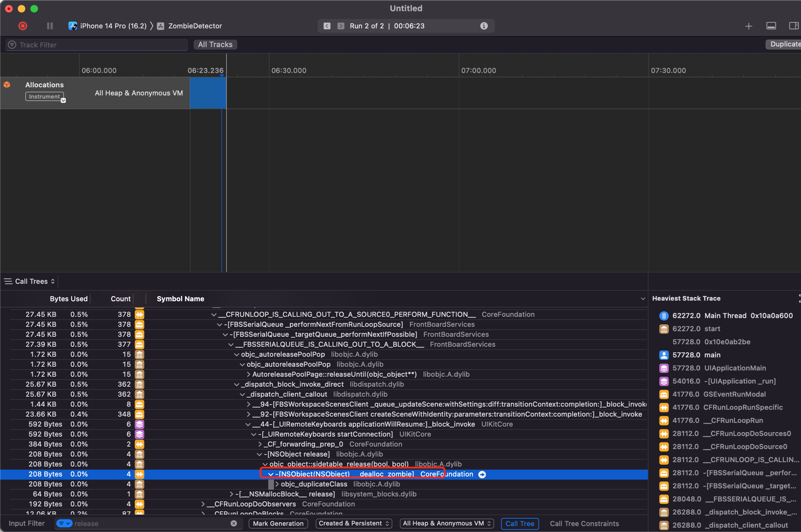Open the Instrument dropdown under Allocations
This screenshot has height=532, width=801.
coord(45,97)
